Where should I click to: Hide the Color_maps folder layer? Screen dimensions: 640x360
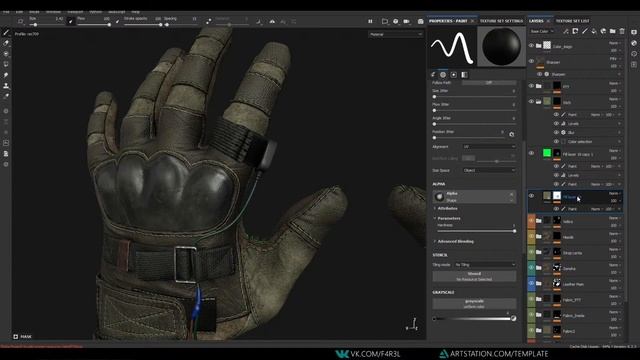tap(531, 46)
